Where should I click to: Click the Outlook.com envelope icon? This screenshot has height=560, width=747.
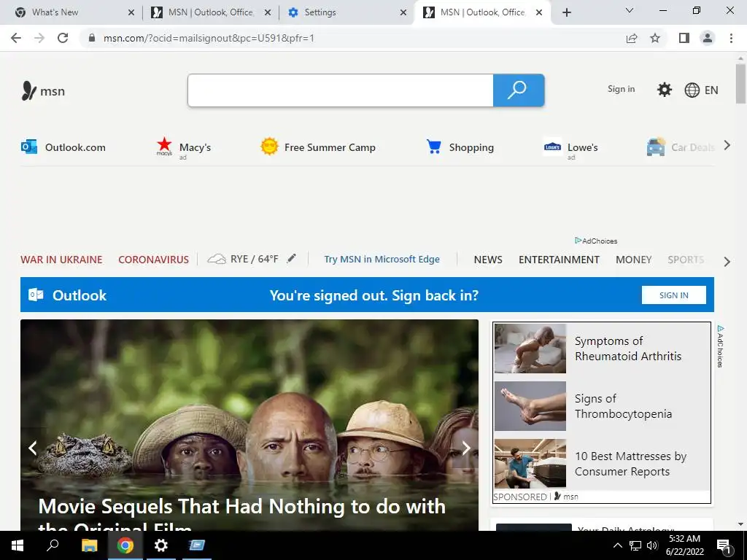[29, 147]
